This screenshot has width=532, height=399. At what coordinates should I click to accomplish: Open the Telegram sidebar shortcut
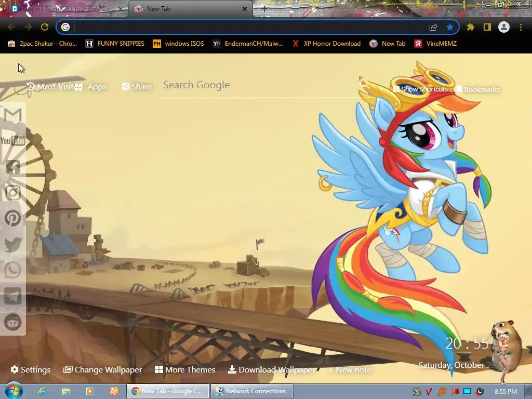(13, 296)
